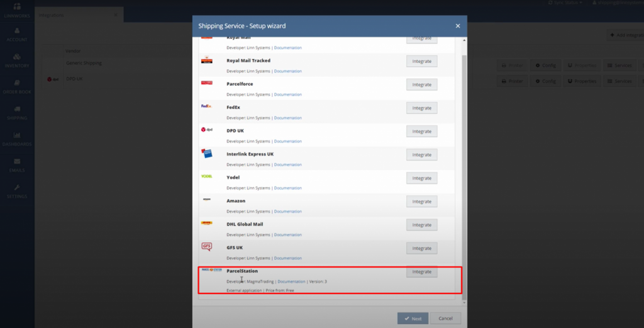Open Parcelforce Documentation link

tap(288, 94)
